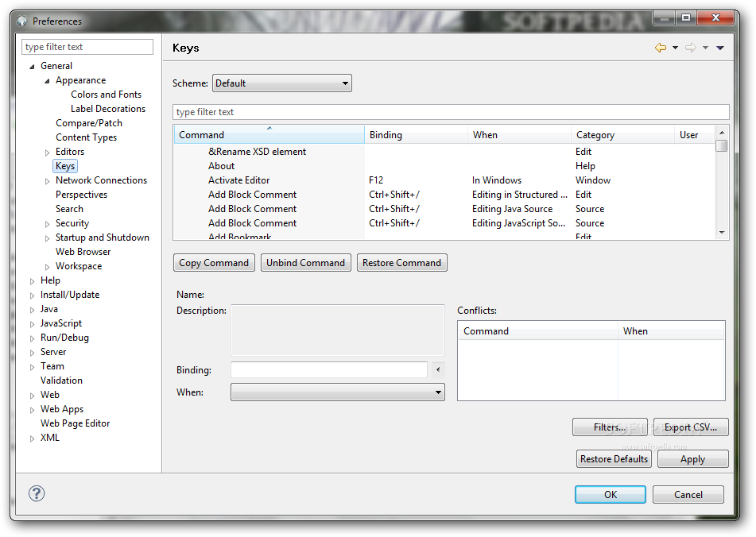Image resolution: width=756 pixels, height=537 pixels.
Task: Expand the Java preferences node
Action: [32, 310]
